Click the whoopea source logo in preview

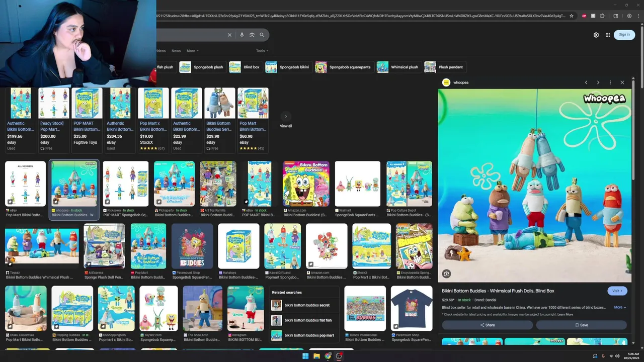[x=446, y=82]
